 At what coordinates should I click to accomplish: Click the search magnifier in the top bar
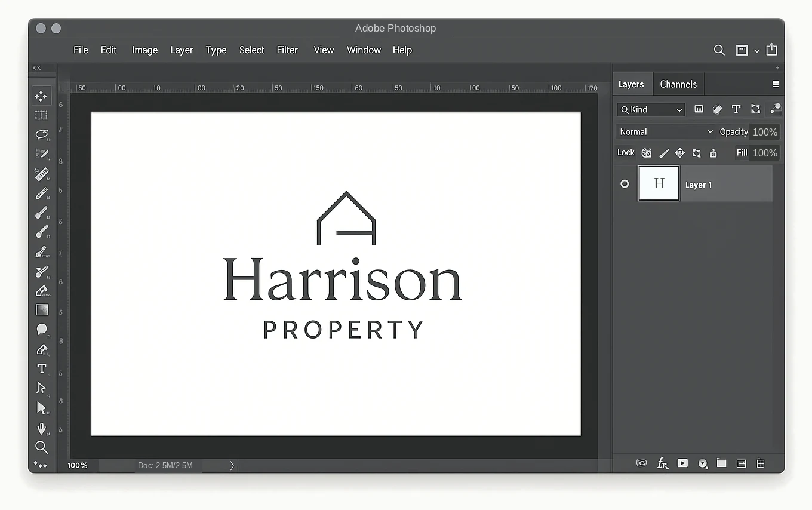[719, 50]
